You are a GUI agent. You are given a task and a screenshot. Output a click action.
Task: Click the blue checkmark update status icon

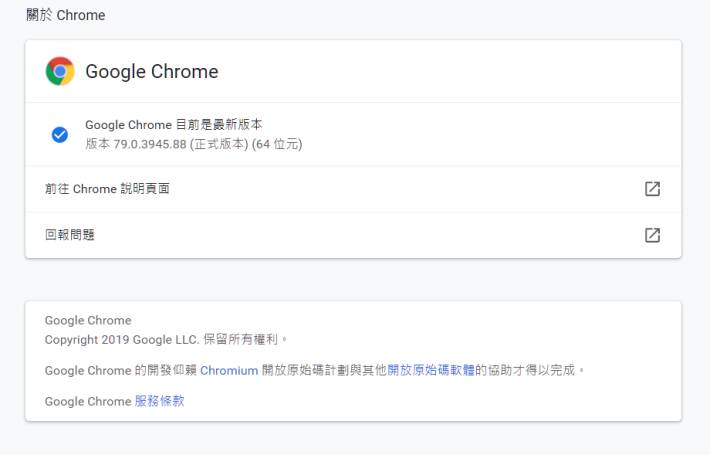[x=60, y=134]
